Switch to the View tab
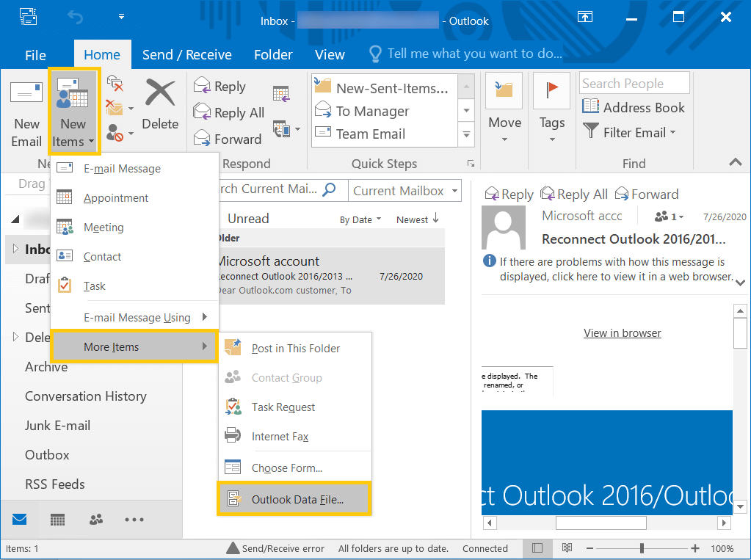 tap(330, 54)
